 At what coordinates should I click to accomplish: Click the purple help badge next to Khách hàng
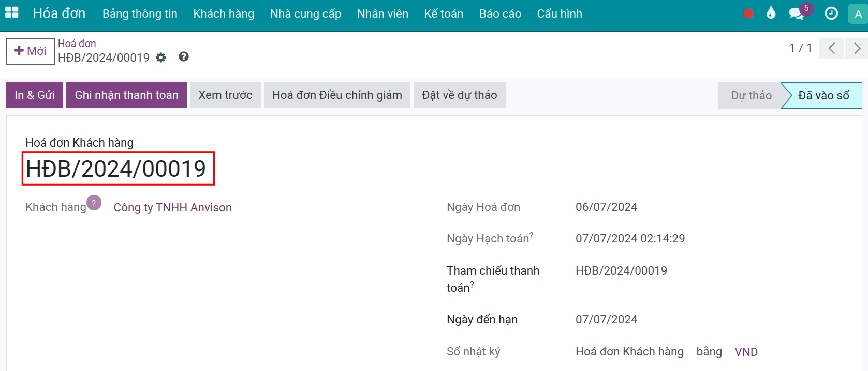(x=94, y=203)
